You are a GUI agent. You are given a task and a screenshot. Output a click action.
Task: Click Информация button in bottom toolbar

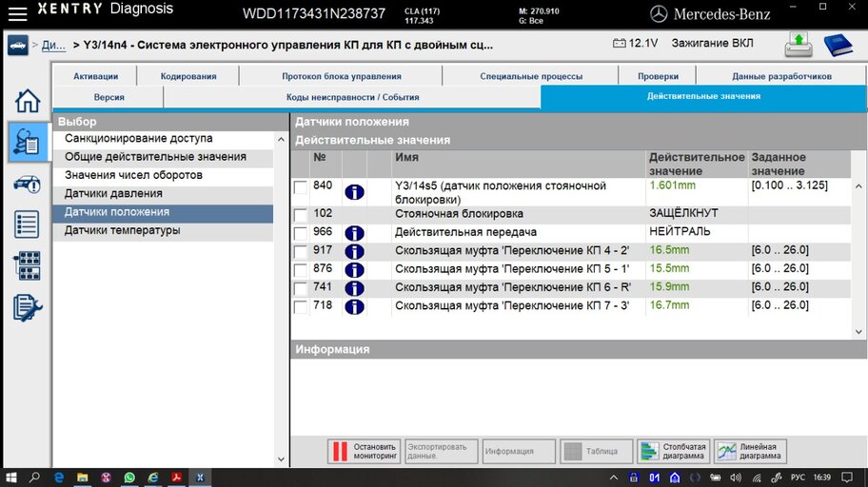(x=519, y=451)
